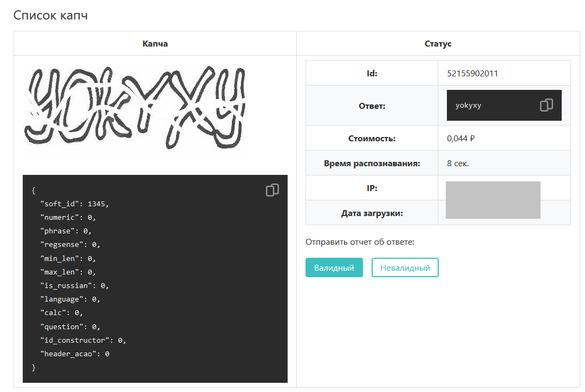The width and height of the screenshot is (585, 392).
Task: Click the yokyxy answer text
Action: [x=469, y=106]
